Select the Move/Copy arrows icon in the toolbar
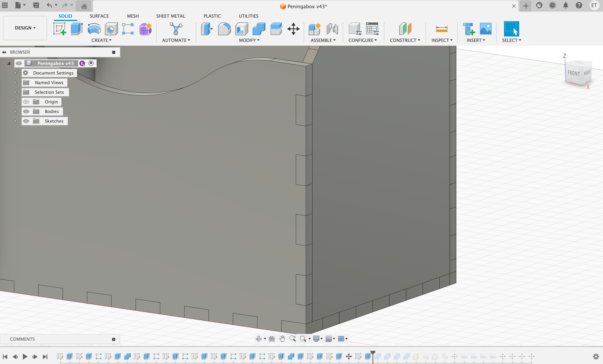The width and height of the screenshot is (603, 364). [x=293, y=29]
